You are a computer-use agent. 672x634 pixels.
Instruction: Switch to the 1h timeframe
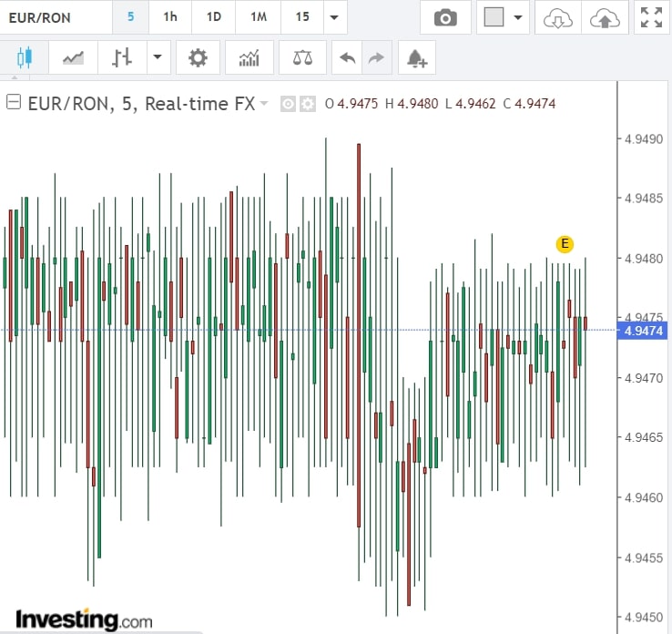pyautogui.click(x=170, y=17)
